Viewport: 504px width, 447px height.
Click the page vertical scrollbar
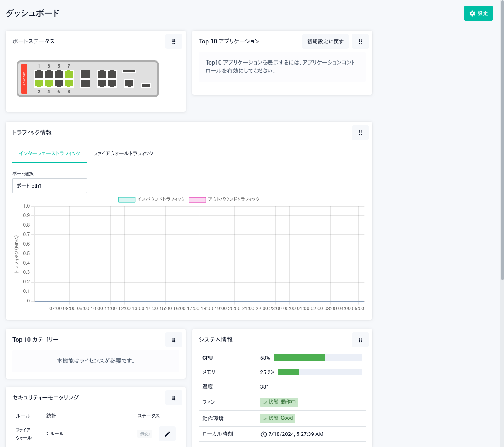click(502, 166)
